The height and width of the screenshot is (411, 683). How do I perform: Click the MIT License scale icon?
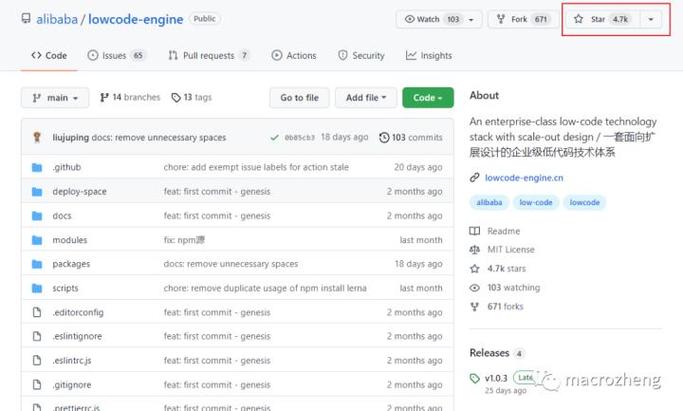pos(474,249)
